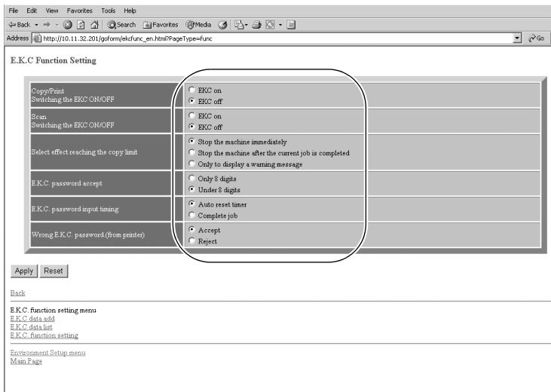
Task: Follow the Back link below Apply
Action: coord(17,292)
